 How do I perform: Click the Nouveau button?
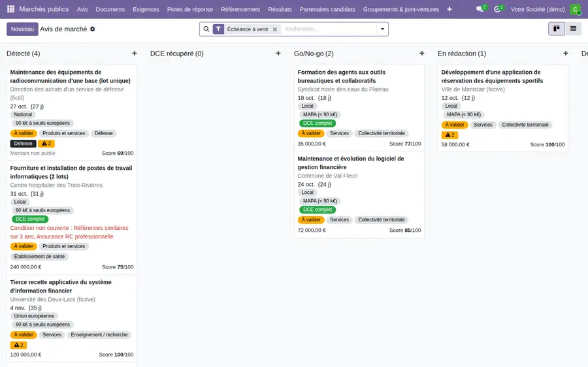pyautogui.click(x=22, y=29)
